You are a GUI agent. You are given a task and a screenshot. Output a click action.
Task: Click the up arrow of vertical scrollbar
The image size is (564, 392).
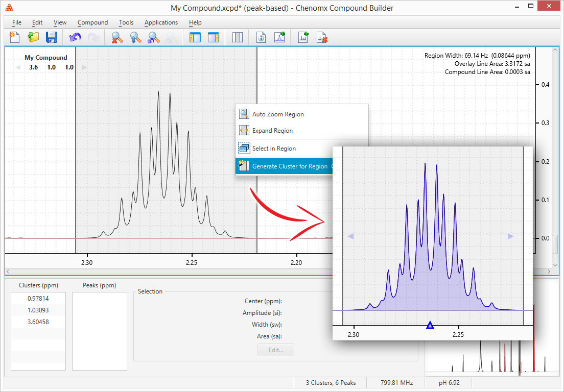(555, 50)
